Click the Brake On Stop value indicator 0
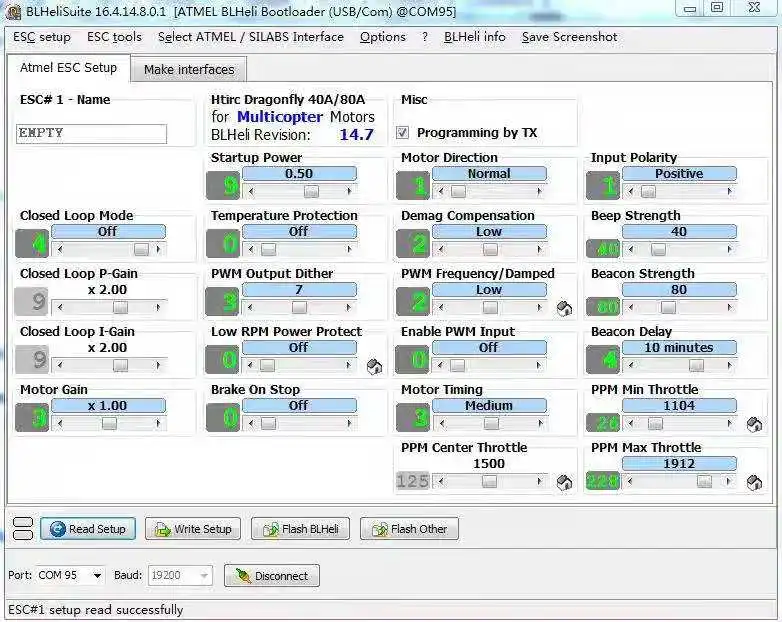Viewport: 782px width, 622px height. point(223,417)
